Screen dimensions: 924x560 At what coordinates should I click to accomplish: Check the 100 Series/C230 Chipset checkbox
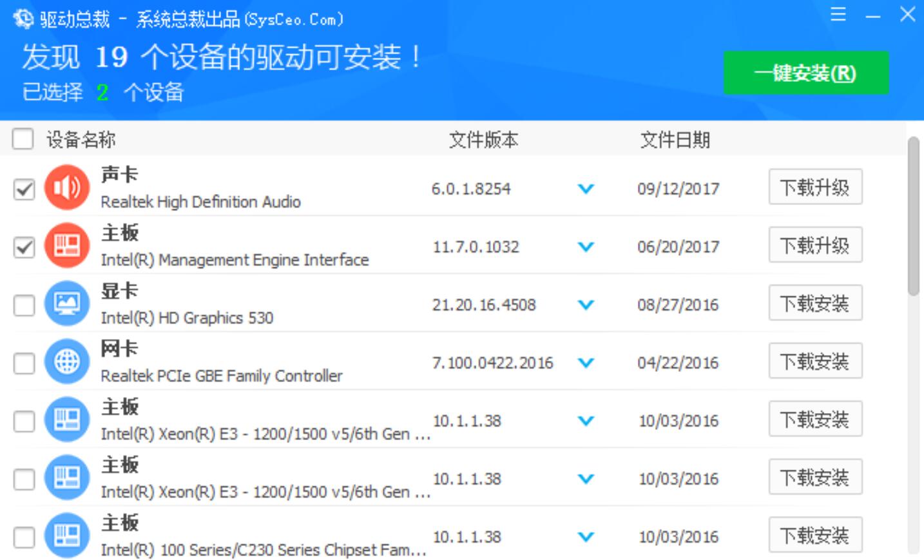tap(24, 537)
